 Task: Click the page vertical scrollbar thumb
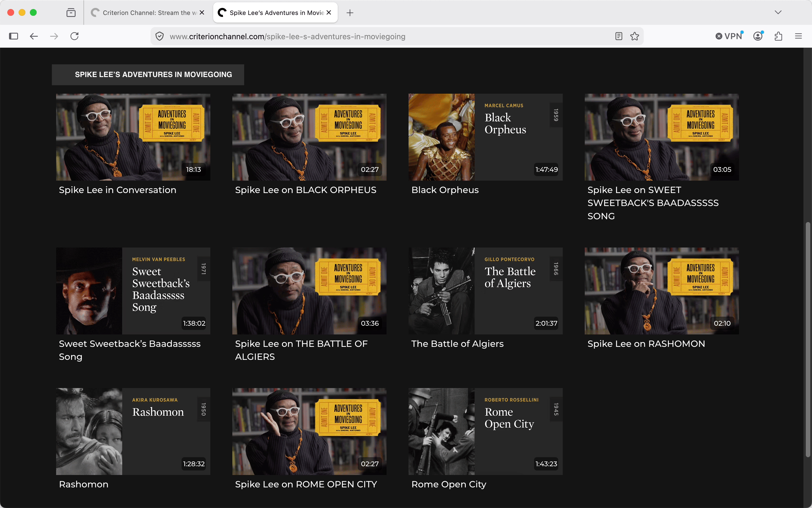click(x=808, y=339)
